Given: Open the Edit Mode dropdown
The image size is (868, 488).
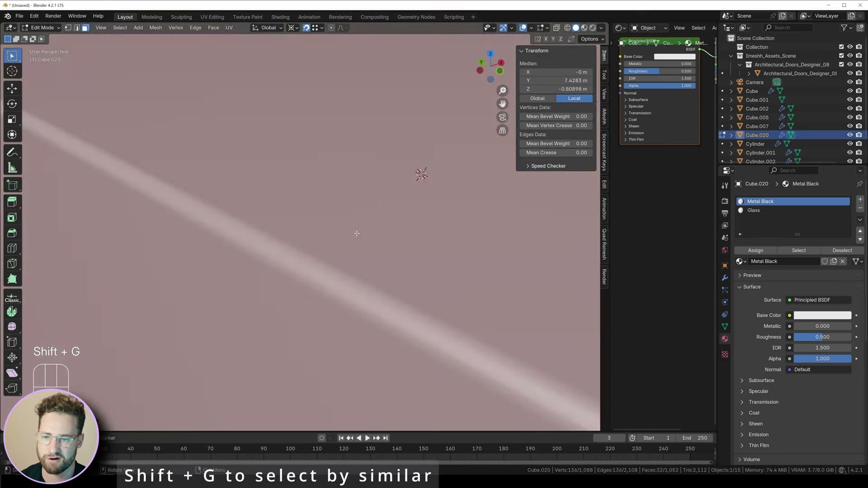Looking at the screenshot, I should [41, 28].
